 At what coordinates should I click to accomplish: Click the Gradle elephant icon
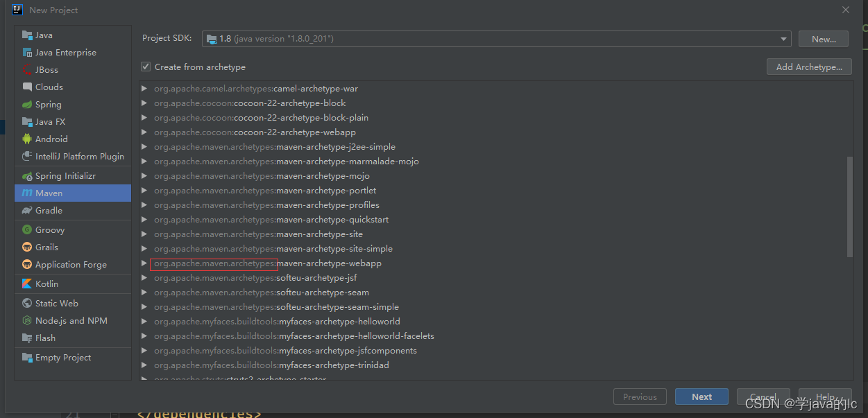pyautogui.click(x=27, y=211)
